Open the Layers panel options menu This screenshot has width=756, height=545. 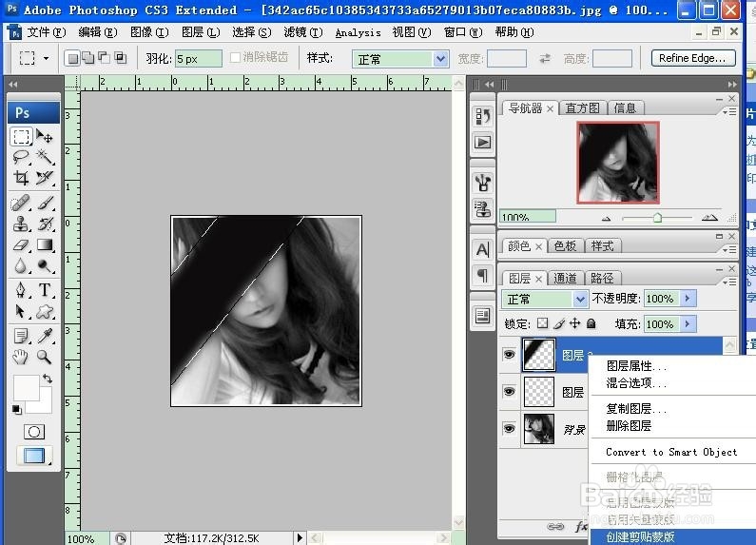click(729, 282)
